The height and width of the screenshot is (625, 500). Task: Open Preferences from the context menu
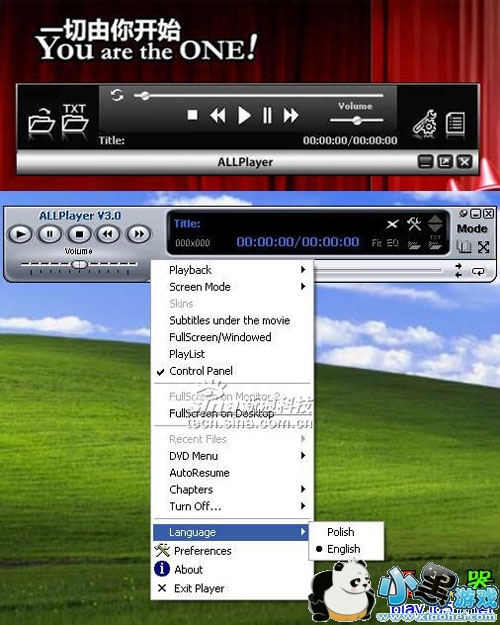(x=232, y=551)
